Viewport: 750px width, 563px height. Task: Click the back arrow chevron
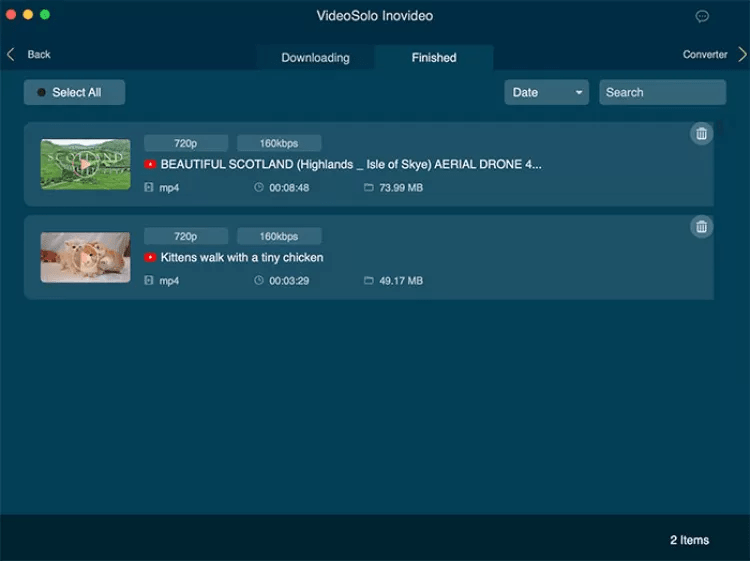(11, 55)
